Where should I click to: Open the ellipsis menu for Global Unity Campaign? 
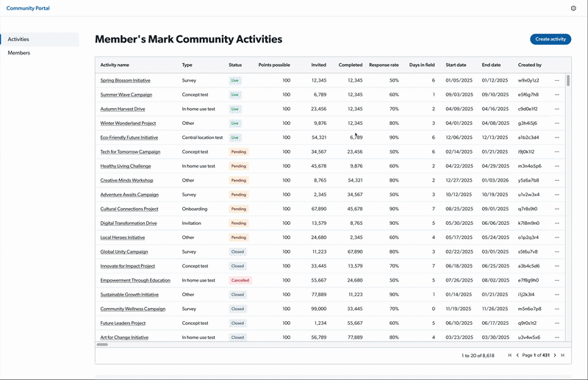point(557,251)
